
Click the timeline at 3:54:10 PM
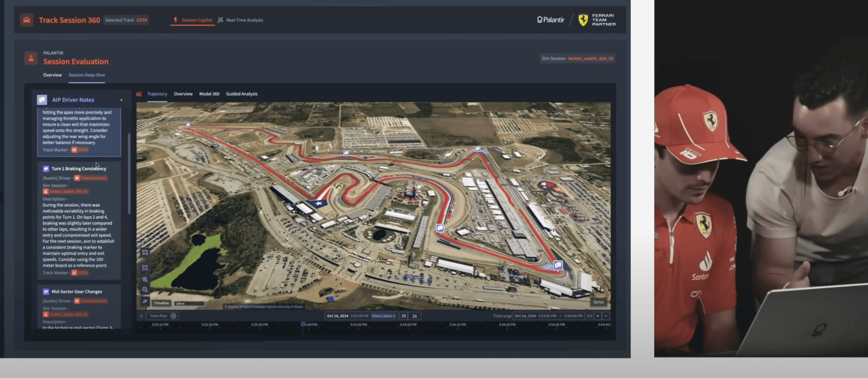[457, 325]
